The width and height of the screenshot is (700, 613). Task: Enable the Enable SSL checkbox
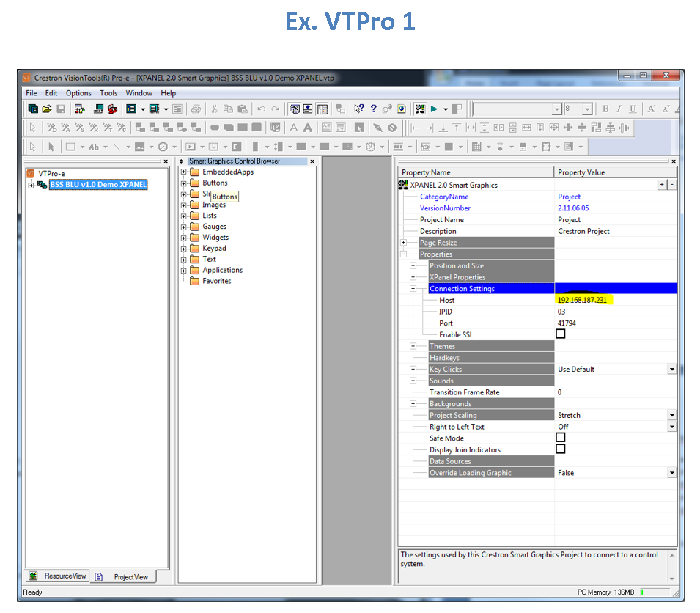pyautogui.click(x=561, y=334)
